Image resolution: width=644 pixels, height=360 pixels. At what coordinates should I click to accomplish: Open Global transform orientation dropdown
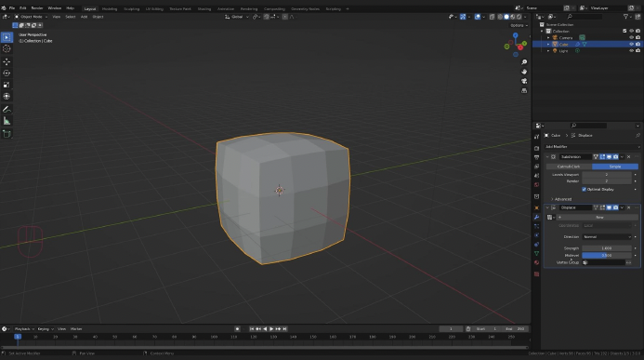click(237, 17)
